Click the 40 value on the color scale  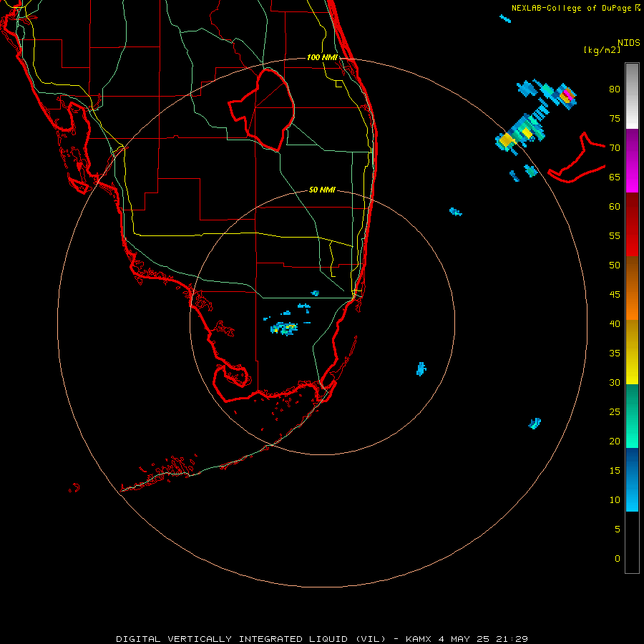tap(615, 324)
